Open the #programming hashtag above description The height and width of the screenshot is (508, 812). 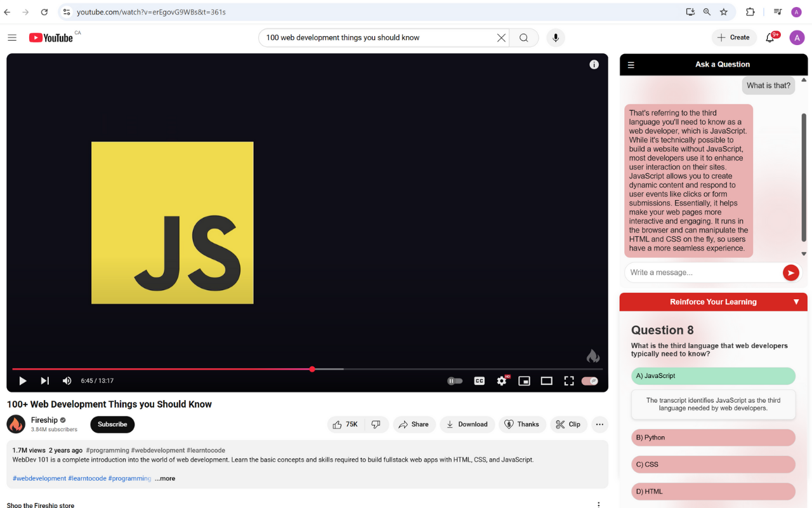point(107,450)
